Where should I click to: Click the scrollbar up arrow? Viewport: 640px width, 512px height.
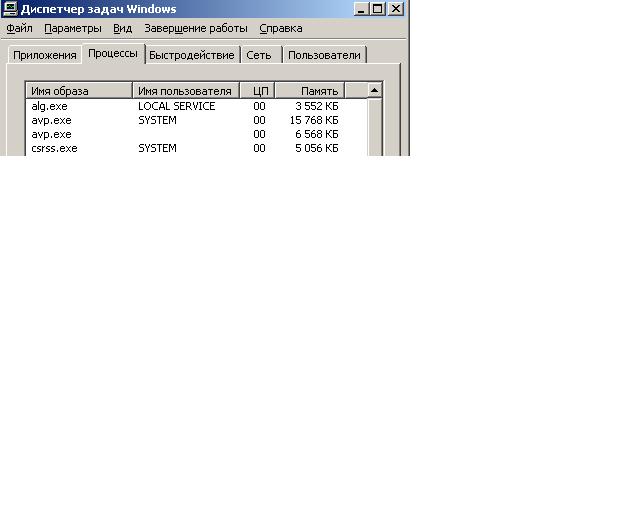point(374,90)
